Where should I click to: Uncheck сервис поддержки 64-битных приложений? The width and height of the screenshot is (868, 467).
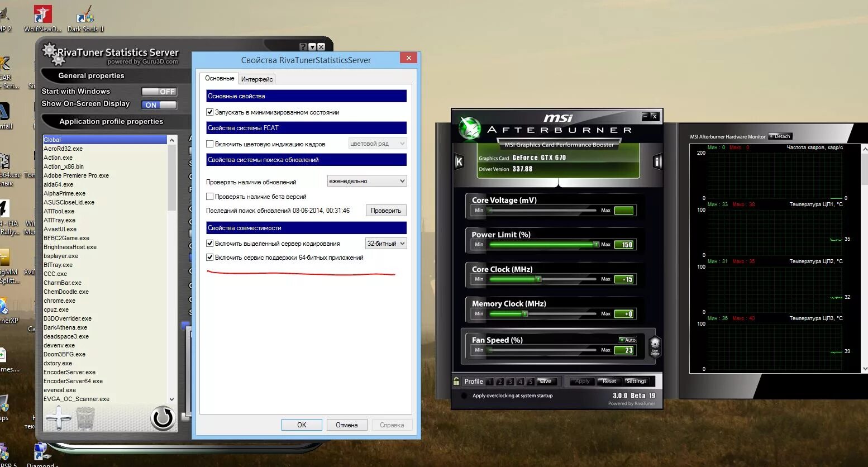tap(210, 258)
